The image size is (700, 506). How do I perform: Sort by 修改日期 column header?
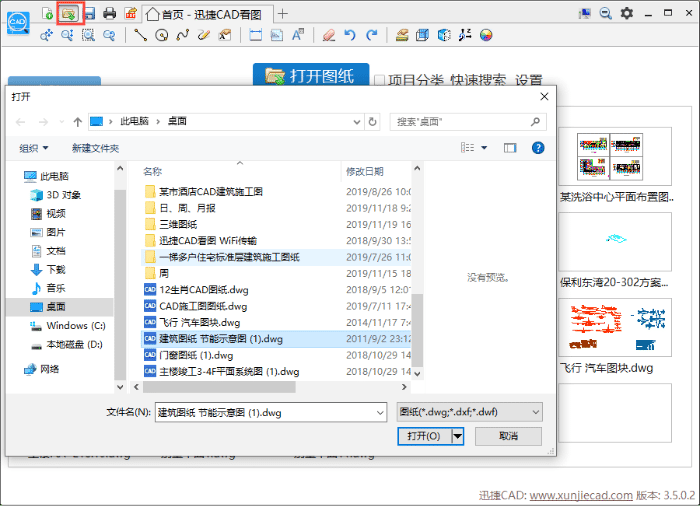click(365, 171)
